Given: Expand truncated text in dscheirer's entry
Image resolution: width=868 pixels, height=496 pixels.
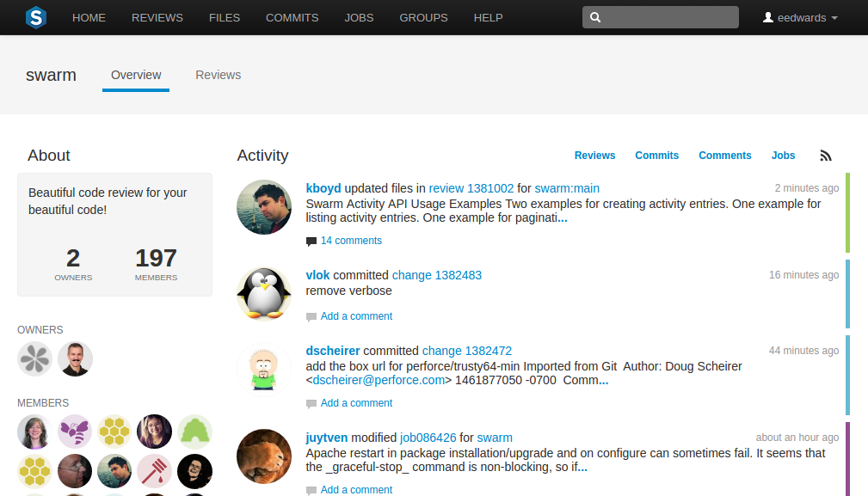Looking at the screenshot, I should click(603, 381).
